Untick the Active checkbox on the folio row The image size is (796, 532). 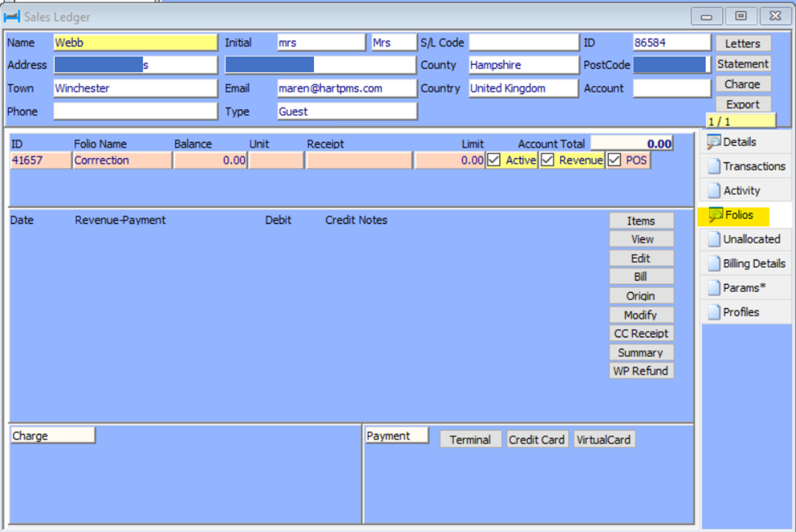[494, 160]
